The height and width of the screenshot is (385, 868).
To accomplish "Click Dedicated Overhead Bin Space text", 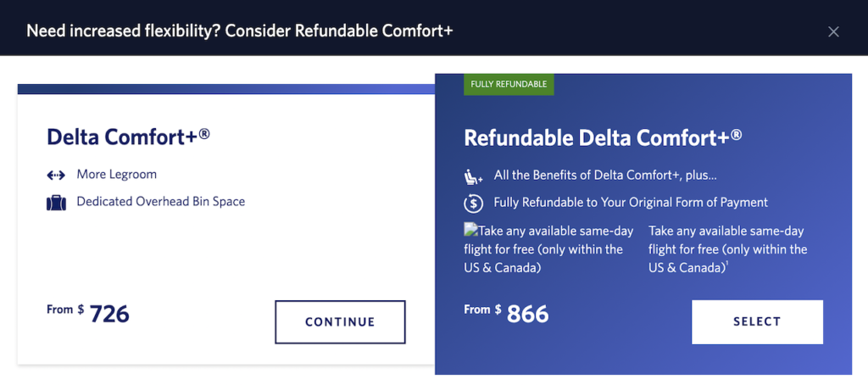I will point(160,202).
